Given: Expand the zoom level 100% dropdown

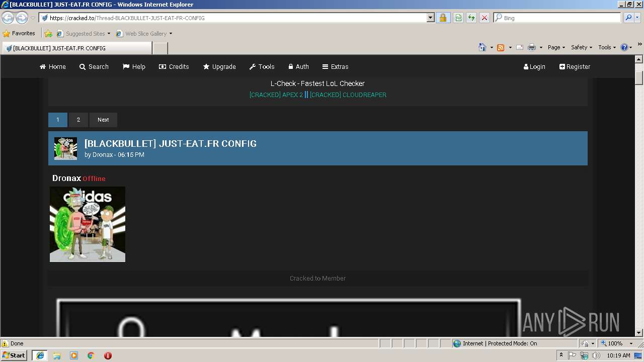Looking at the screenshot, I should point(631,343).
